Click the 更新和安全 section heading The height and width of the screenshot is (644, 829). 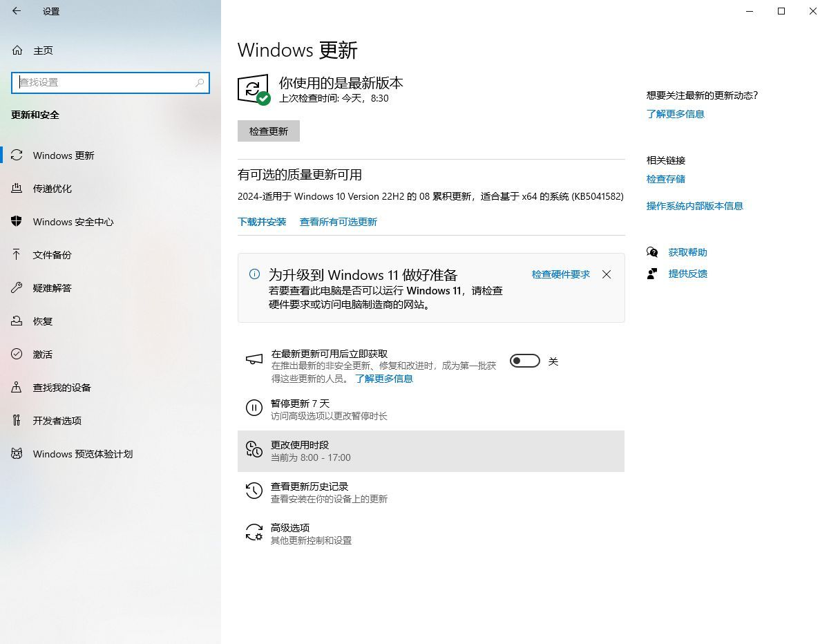35,115
